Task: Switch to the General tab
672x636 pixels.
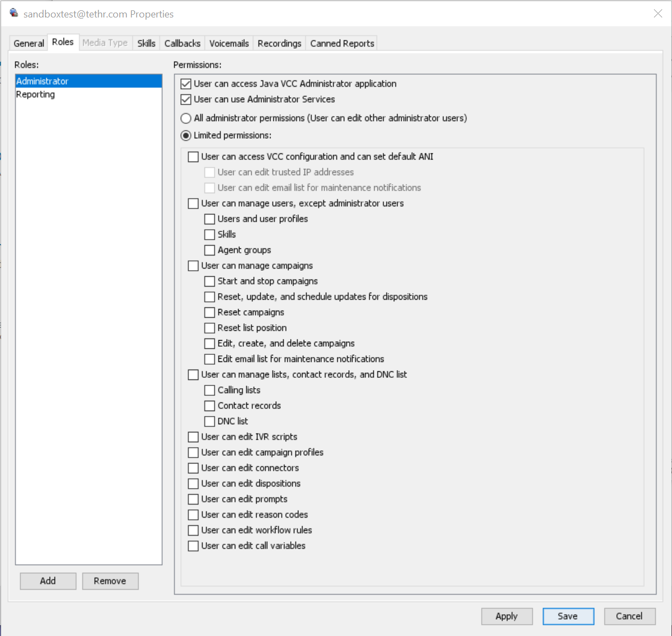Action: click(x=28, y=43)
